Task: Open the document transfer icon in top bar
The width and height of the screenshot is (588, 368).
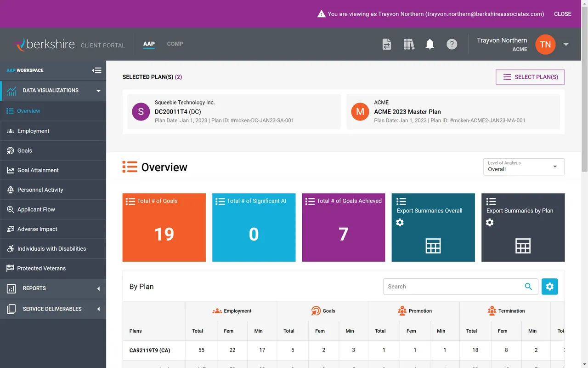Action: [386, 44]
